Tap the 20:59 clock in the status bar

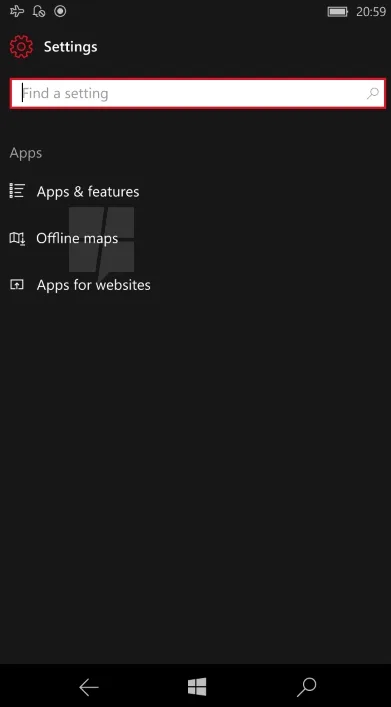[371, 12]
